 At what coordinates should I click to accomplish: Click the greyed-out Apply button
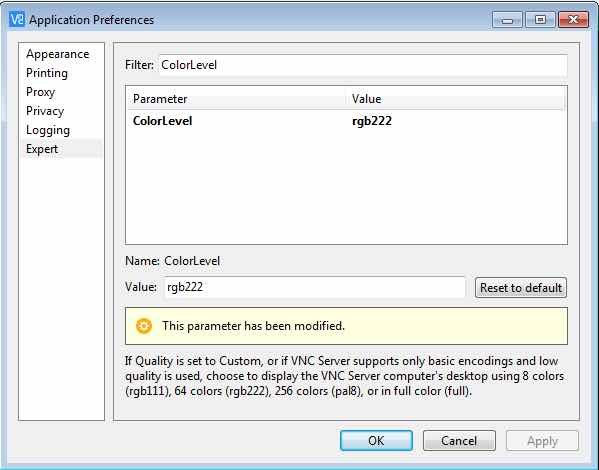[x=542, y=441]
